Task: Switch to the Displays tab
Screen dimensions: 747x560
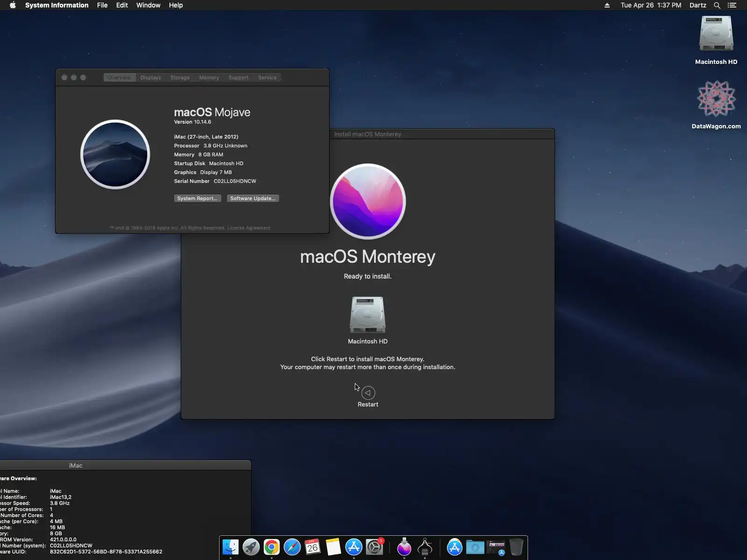Action: tap(150, 77)
